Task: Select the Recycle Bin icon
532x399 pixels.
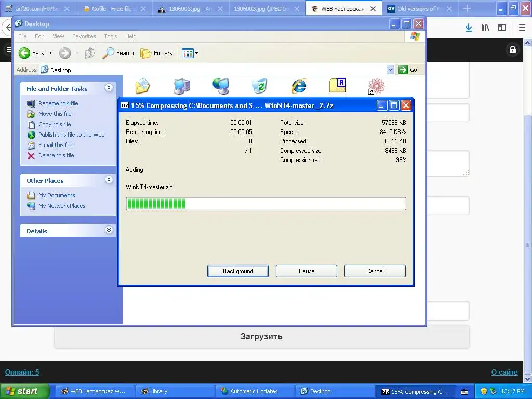Action: pyautogui.click(x=260, y=86)
